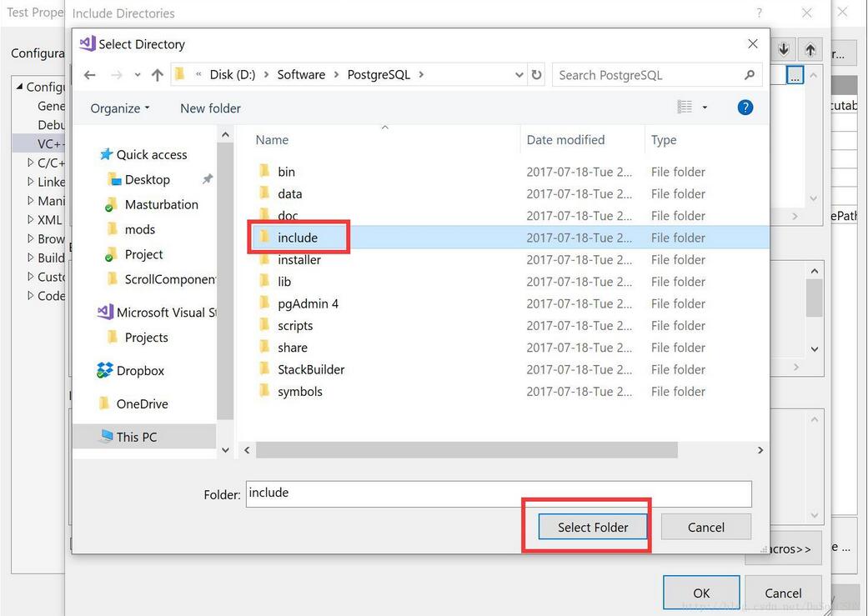The width and height of the screenshot is (868, 616).
Task: Click the Folder name input field
Action: pos(499,493)
